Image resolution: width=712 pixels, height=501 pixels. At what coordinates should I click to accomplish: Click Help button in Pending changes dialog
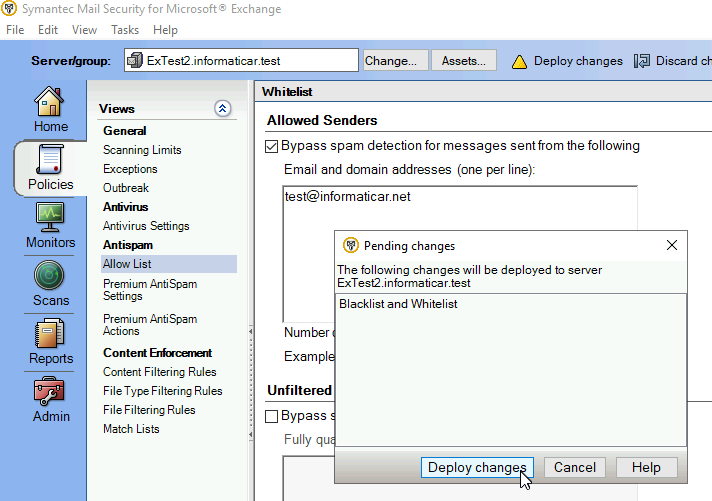point(646,467)
